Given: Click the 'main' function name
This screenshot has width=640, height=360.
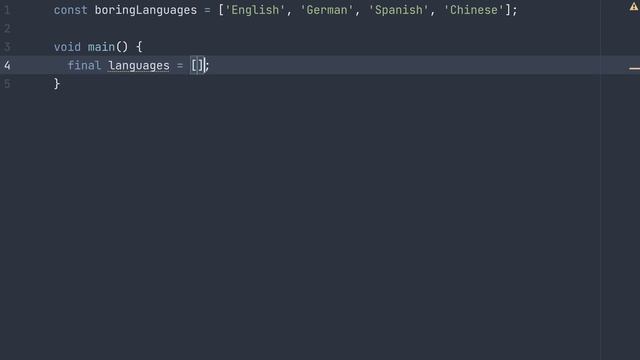Looking at the screenshot, I should 101,47.
